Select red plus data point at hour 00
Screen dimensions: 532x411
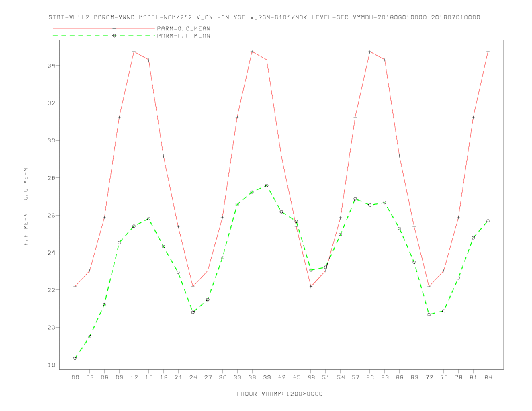(75, 287)
